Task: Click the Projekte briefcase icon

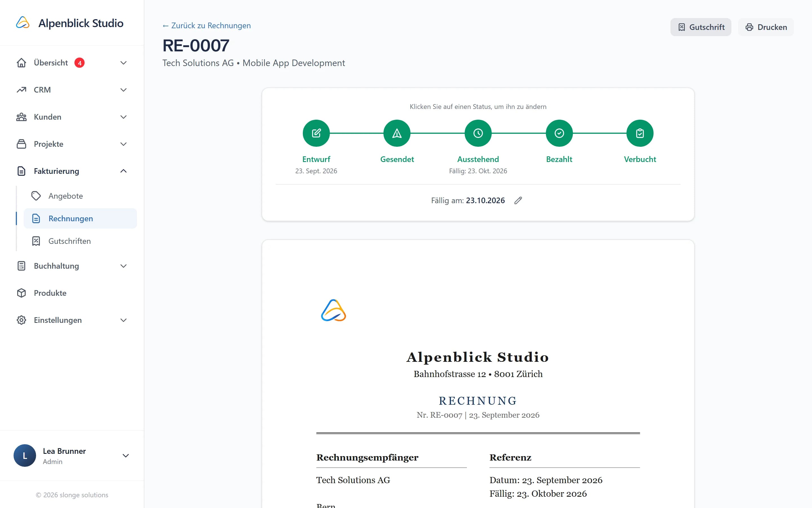Action: point(21,144)
